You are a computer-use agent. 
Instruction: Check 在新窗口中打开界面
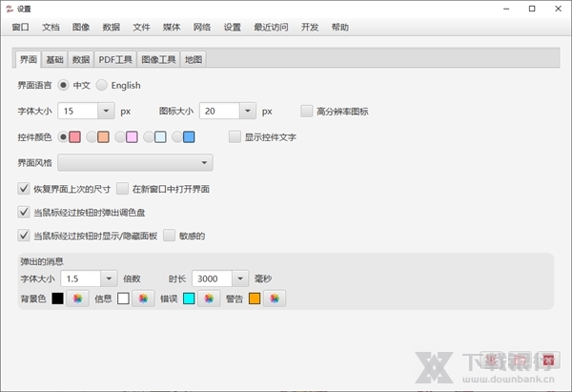(x=122, y=189)
